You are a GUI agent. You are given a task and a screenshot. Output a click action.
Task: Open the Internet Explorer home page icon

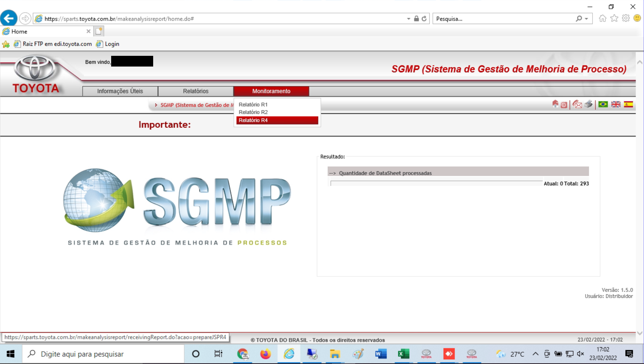(602, 18)
